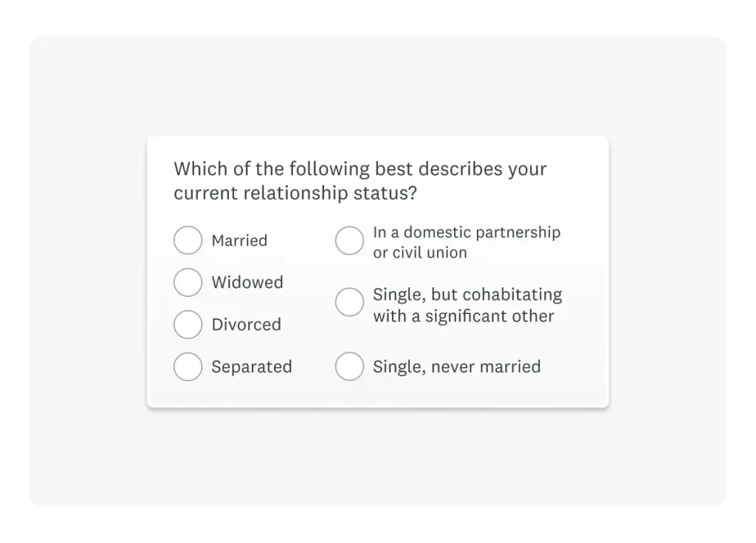
Task: Click the single, never married label text
Action: [x=456, y=366]
